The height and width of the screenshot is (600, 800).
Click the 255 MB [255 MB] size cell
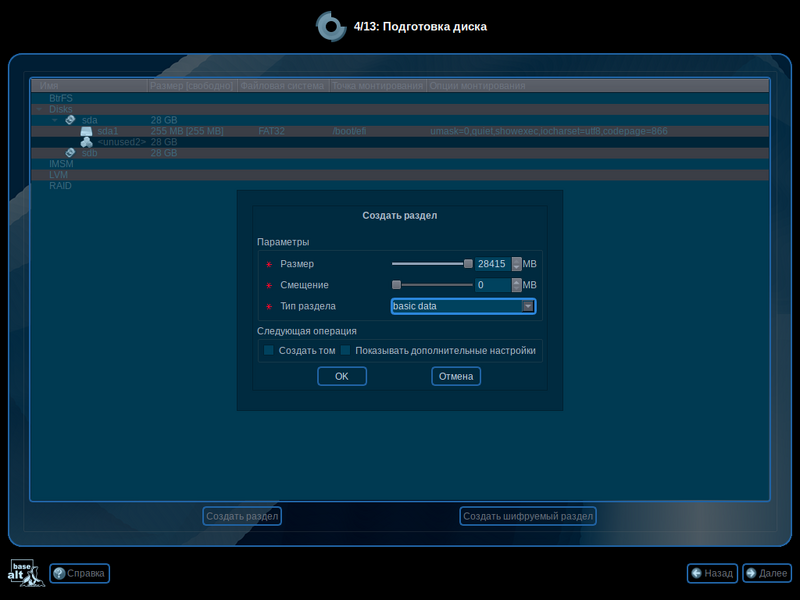point(187,131)
